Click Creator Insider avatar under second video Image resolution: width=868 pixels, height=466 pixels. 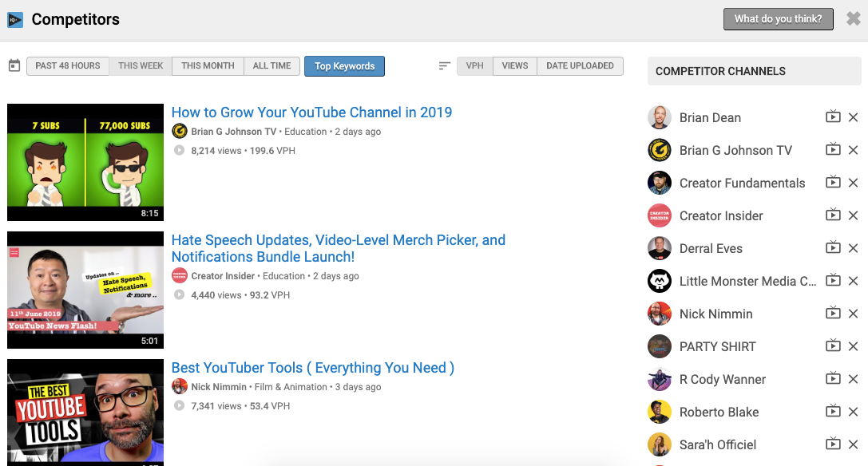(180, 275)
